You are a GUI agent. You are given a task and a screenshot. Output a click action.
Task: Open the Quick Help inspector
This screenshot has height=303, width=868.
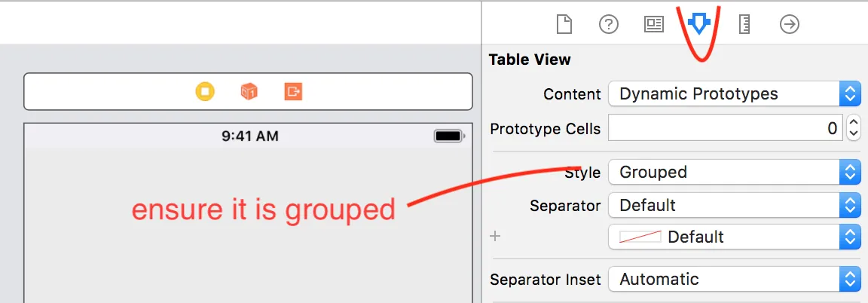609,25
